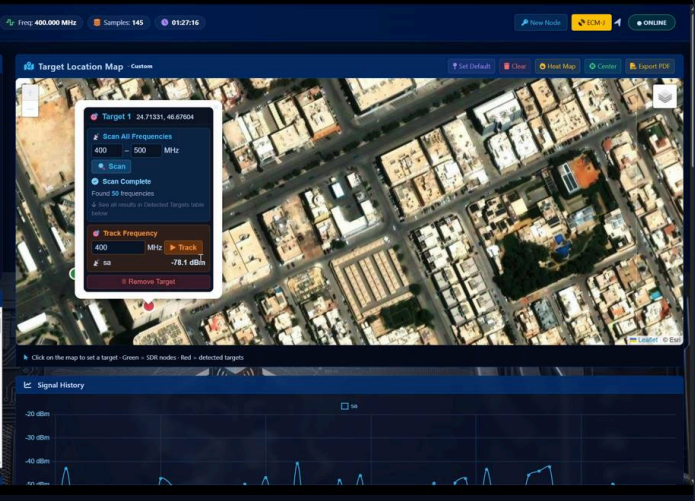Export the map using Export PDF
This screenshot has height=501, width=695.
point(650,67)
